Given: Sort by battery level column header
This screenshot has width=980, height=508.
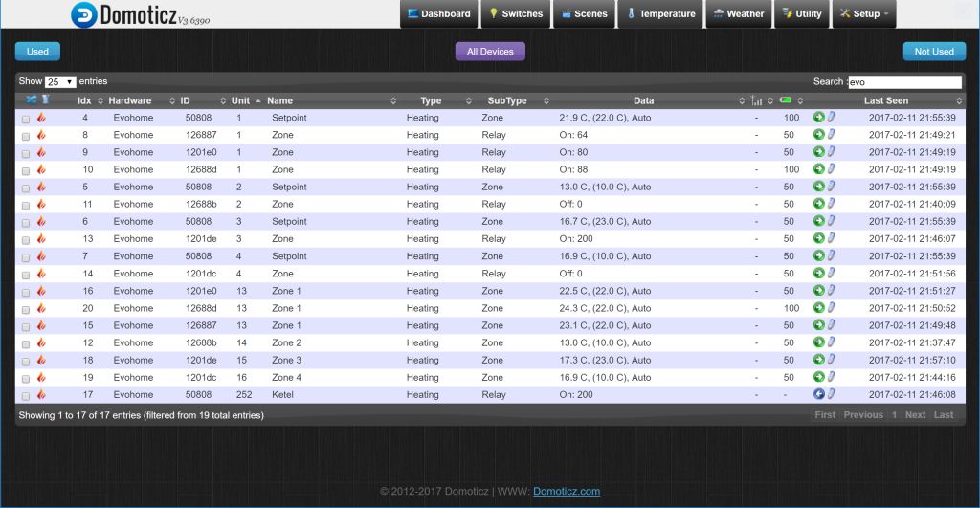Looking at the screenshot, I should tap(786, 100).
